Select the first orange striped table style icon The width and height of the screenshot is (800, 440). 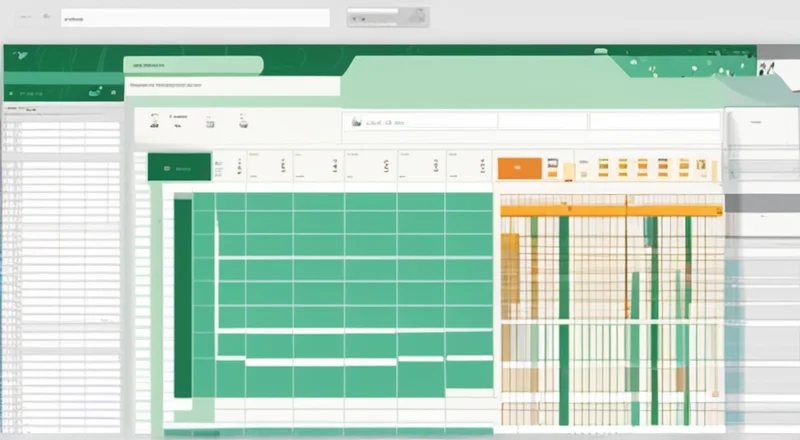(602, 167)
